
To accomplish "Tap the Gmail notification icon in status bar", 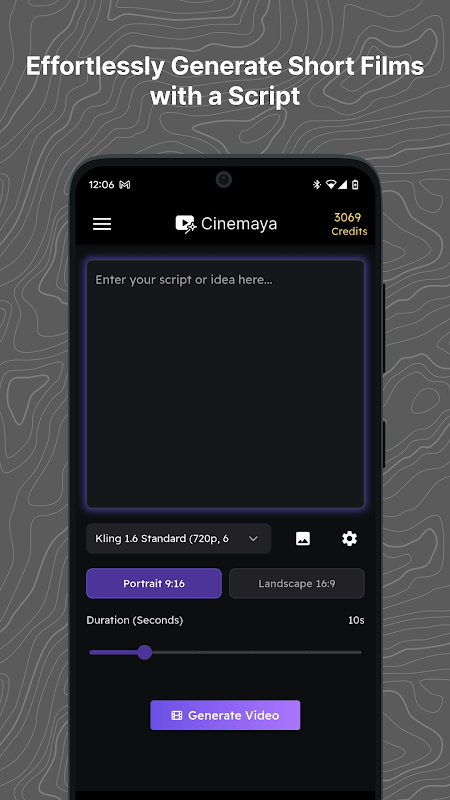I will 124,185.
